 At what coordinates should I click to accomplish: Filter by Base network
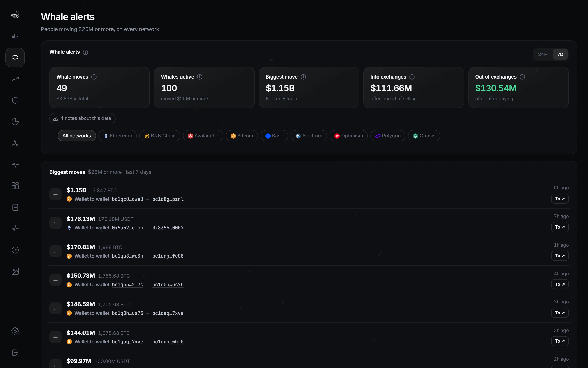click(274, 136)
